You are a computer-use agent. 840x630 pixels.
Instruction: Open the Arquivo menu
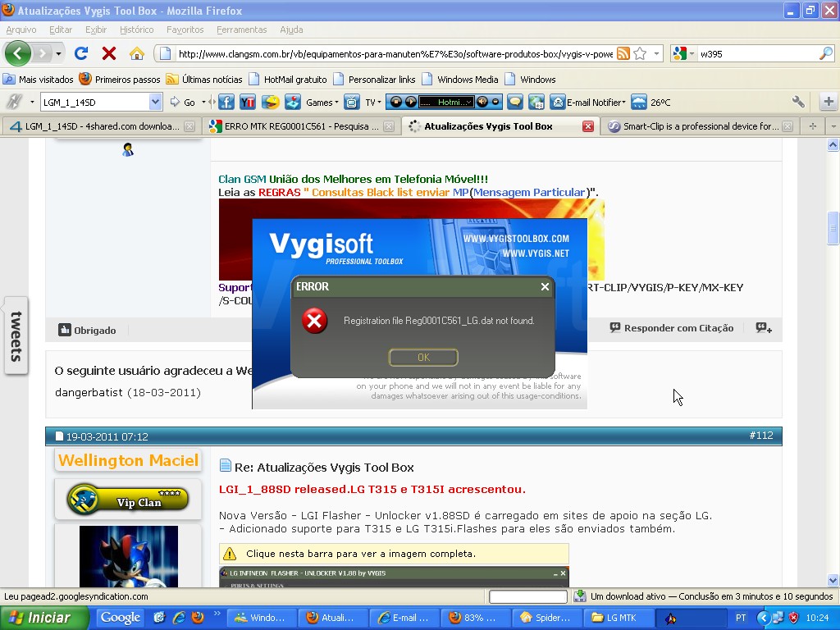coord(21,30)
